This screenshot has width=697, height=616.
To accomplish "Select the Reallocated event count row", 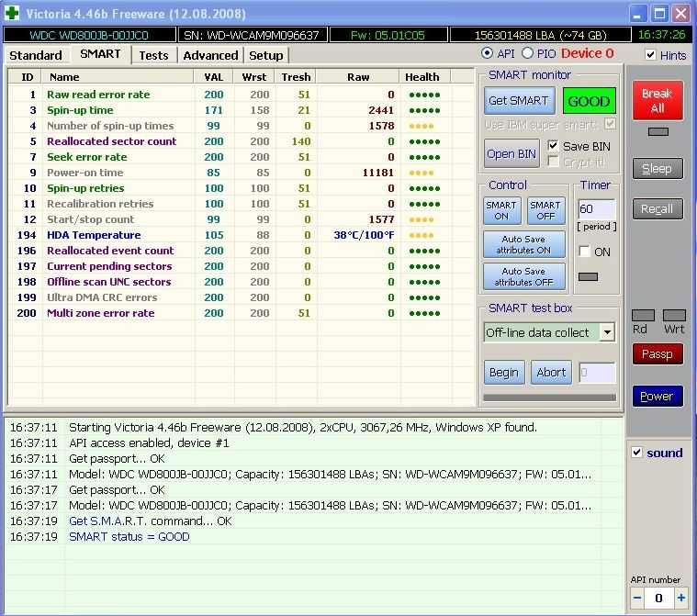I will tap(242, 251).
